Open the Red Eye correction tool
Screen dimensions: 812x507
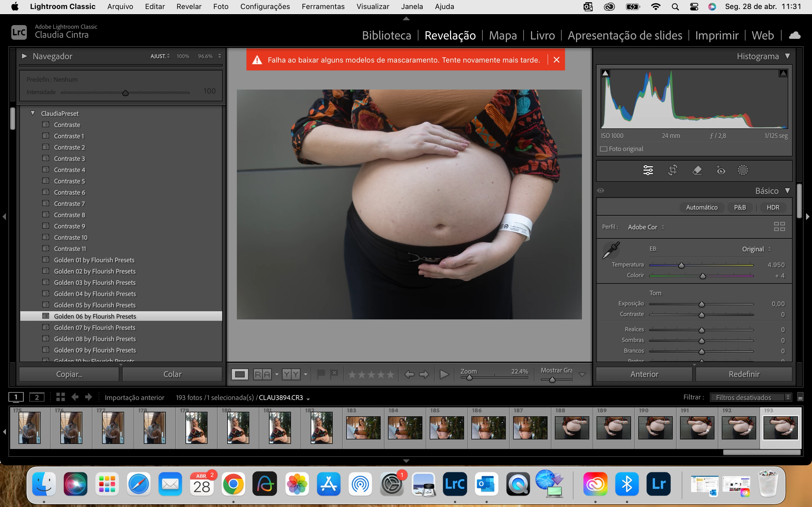(x=720, y=170)
